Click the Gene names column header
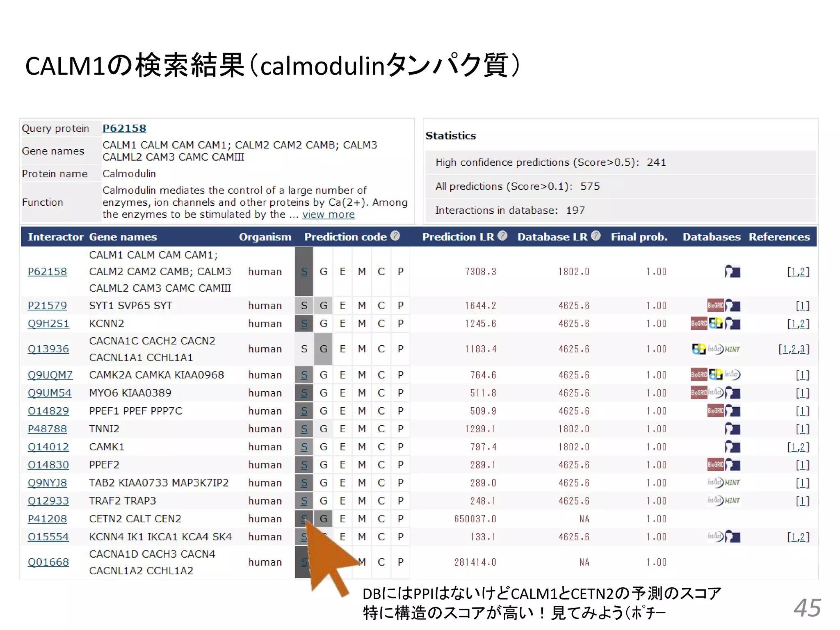The image size is (840, 630). point(123,237)
